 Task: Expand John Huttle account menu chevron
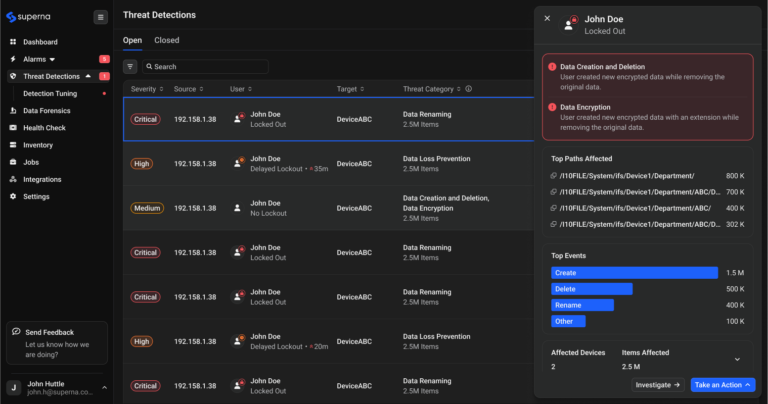click(x=104, y=388)
